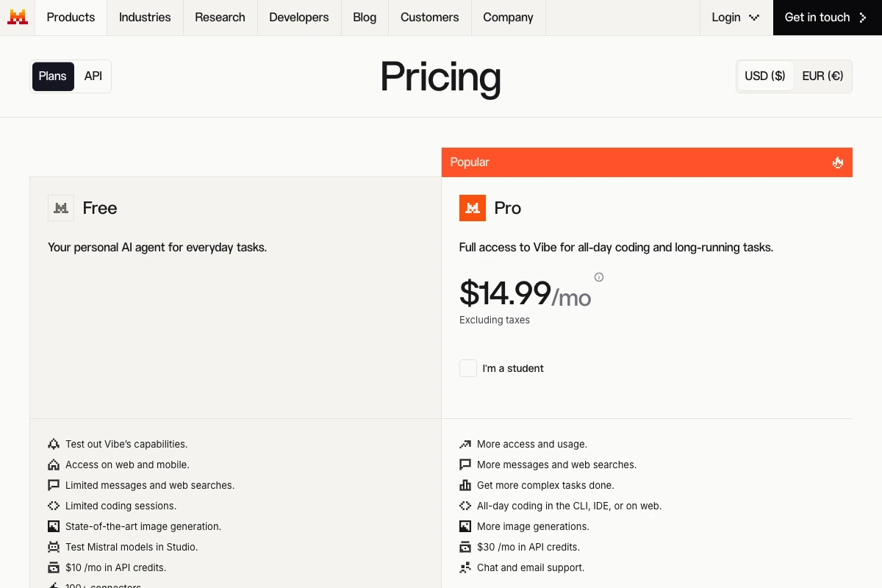Switch to the API pricing tab
Viewport: 882px width, 588px height.
[93, 76]
